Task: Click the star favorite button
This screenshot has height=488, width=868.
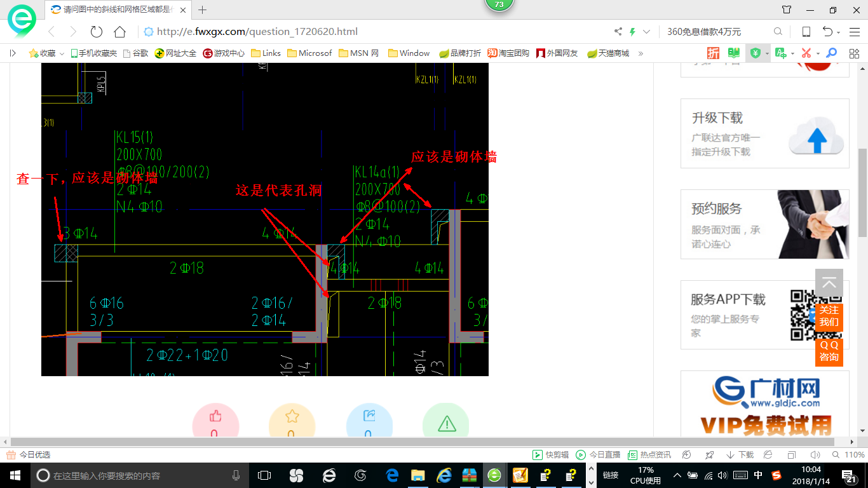Action: pyautogui.click(x=292, y=420)
